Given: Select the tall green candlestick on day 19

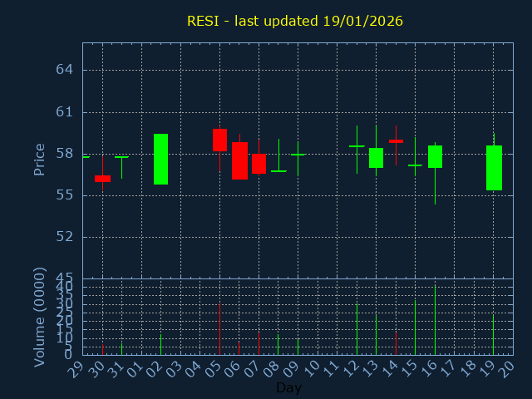Looking at the screenshot, I should [x=494, y=168].
